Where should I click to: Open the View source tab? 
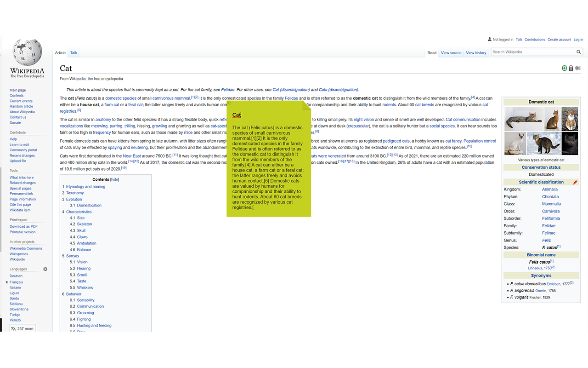coord(451,53)
